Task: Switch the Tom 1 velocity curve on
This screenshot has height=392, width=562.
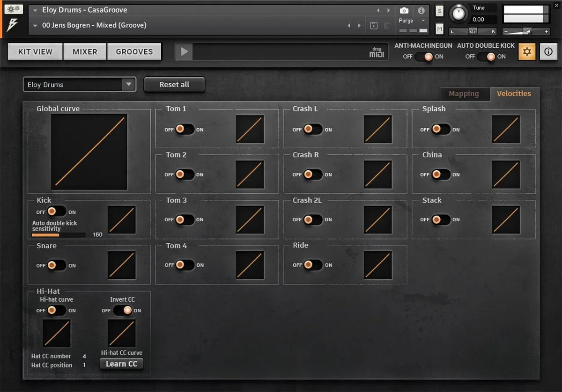Action: pos(191,130)
